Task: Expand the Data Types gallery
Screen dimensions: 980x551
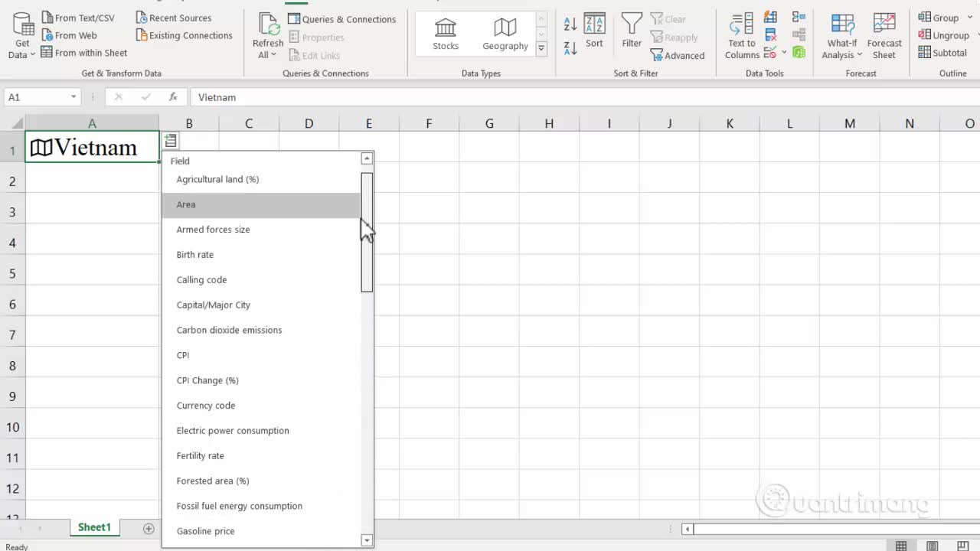Action: (541, 47)
